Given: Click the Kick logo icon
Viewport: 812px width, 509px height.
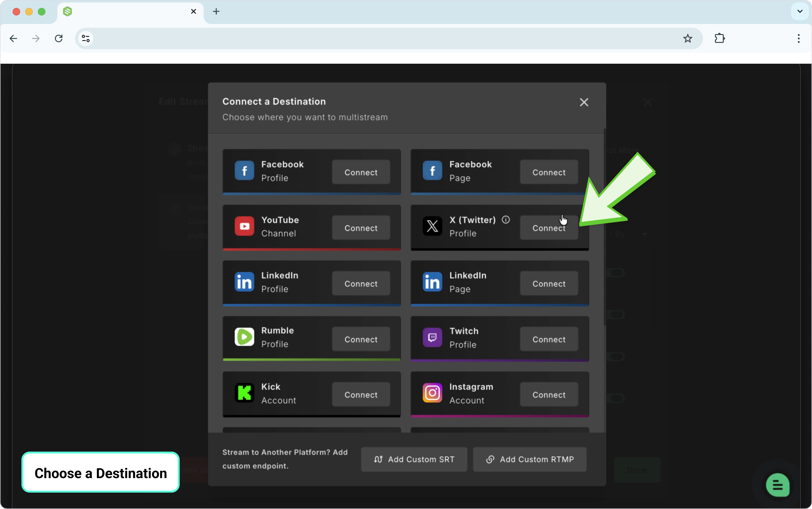Looking at the screenshot, I should [244, 393].
